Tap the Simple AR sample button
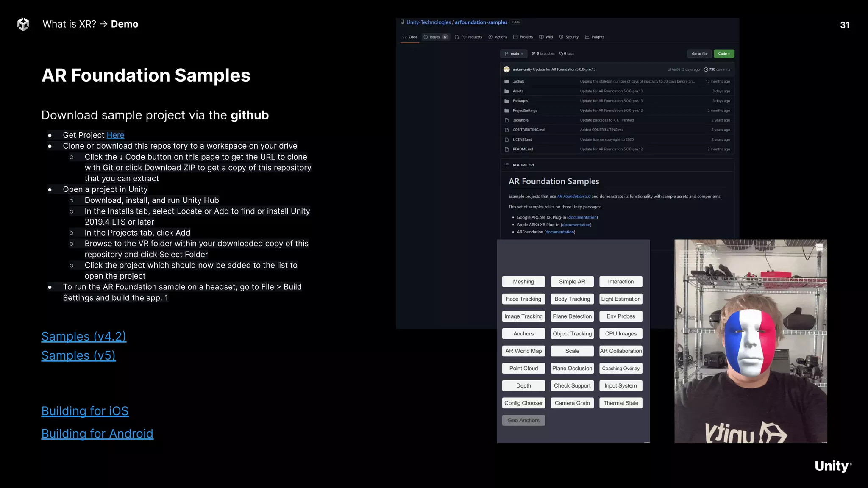Image resolution: width=868 pixels, height=488 pixels. click(x=572, y=282)
